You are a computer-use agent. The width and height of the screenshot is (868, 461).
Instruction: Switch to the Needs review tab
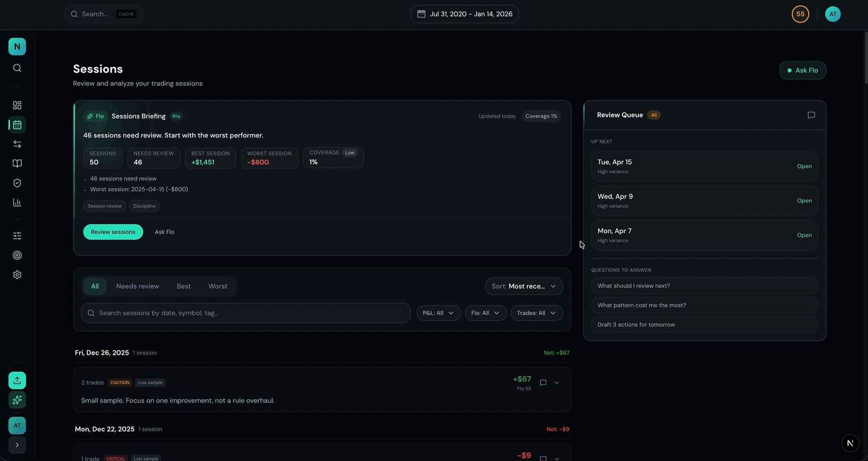[x=137, y=286]
